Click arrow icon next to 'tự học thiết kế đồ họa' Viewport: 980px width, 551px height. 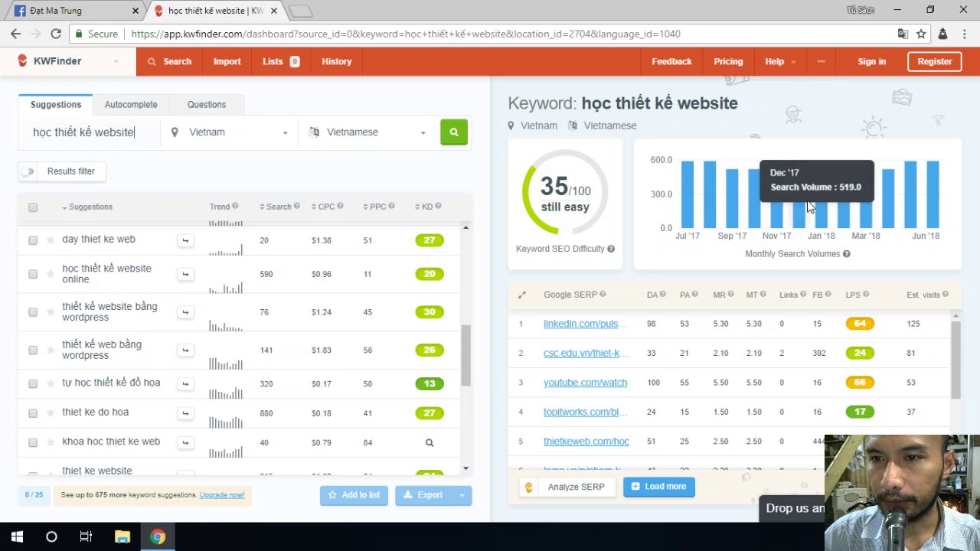[185, 383]
